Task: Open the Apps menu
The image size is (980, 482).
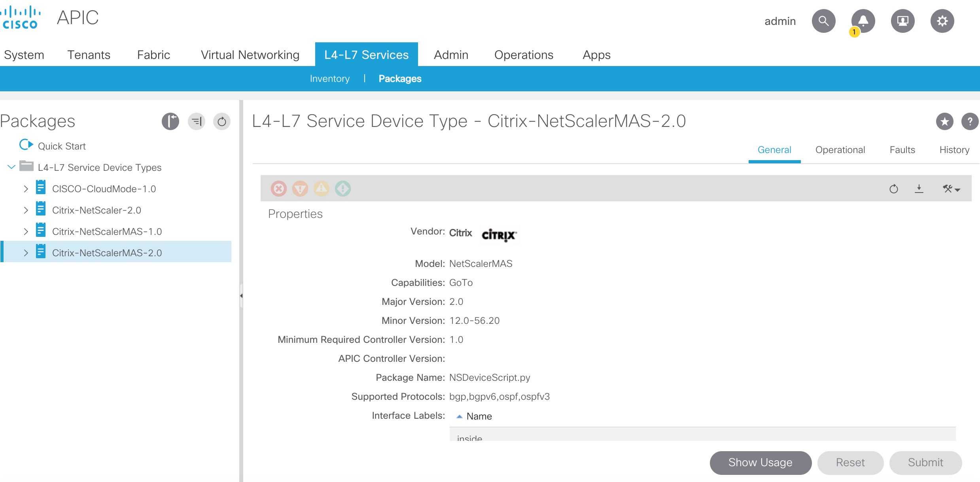Action: click(x=596, y=55)
